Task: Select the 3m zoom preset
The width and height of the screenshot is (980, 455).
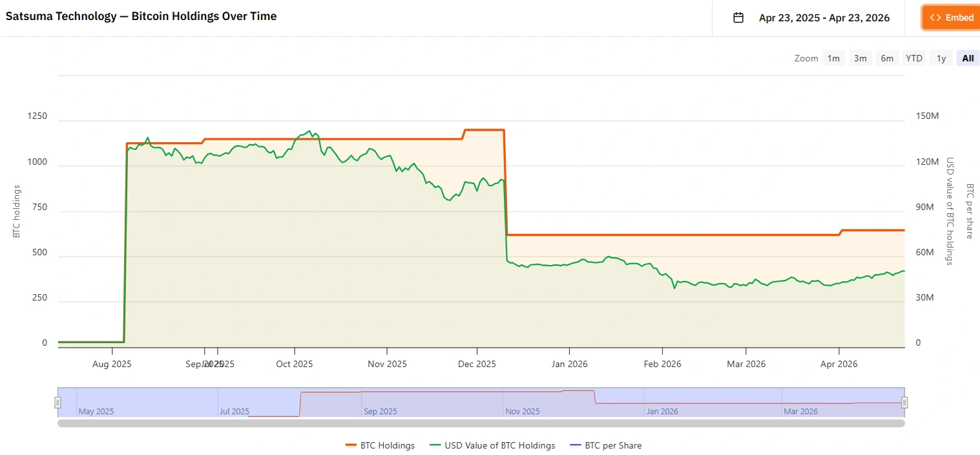Action: pos(860,58)
